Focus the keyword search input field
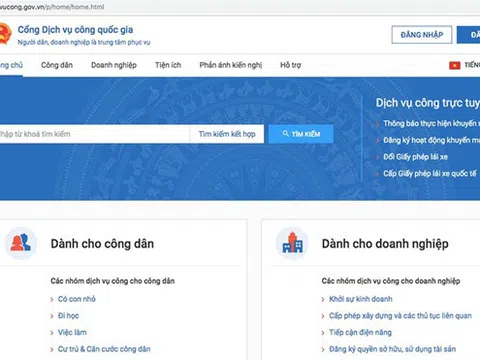480x360 pixels. pyautogui.click(x=95, y=134)
